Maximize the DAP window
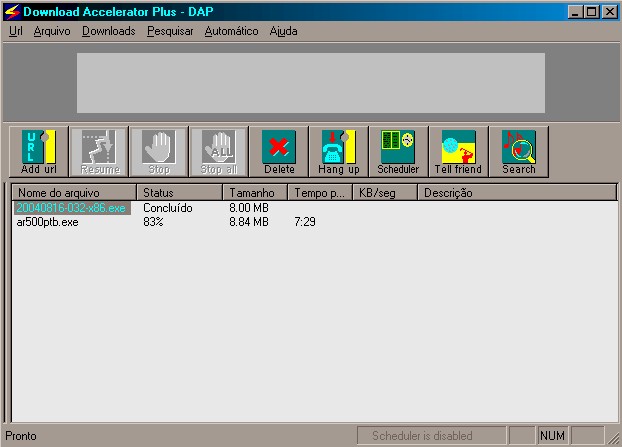 tap(591, 12)
